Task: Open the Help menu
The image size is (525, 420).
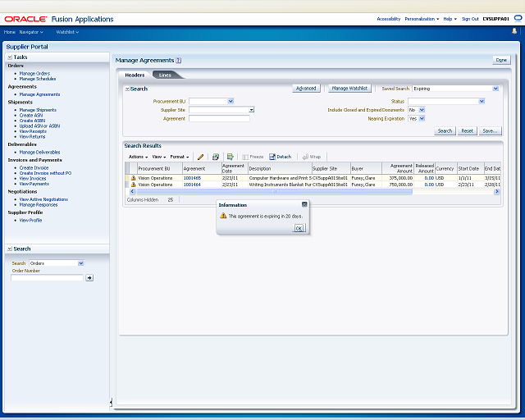Action: [450, 19]
